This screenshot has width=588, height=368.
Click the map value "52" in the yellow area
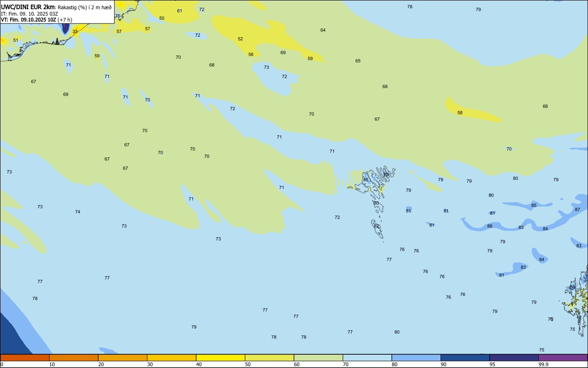point(240,39)
